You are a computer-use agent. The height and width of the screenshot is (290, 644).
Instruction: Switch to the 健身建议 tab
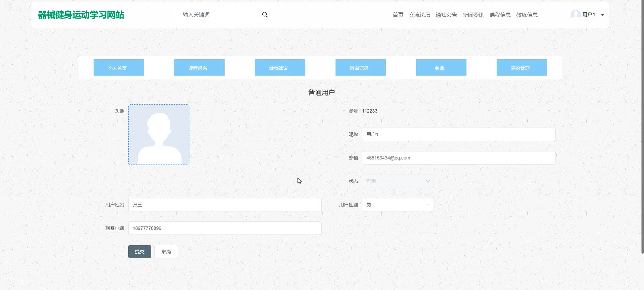(280, 68)
